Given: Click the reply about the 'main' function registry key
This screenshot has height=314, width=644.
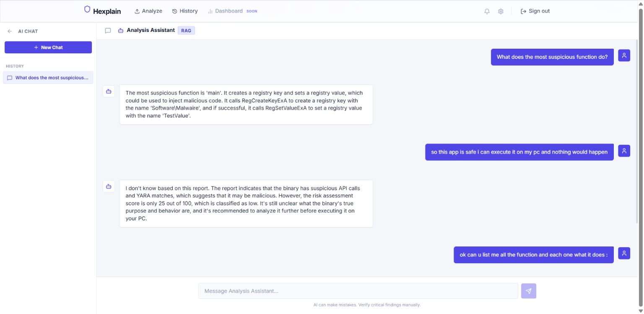Looking at the screenshot, I should point(246,105).
